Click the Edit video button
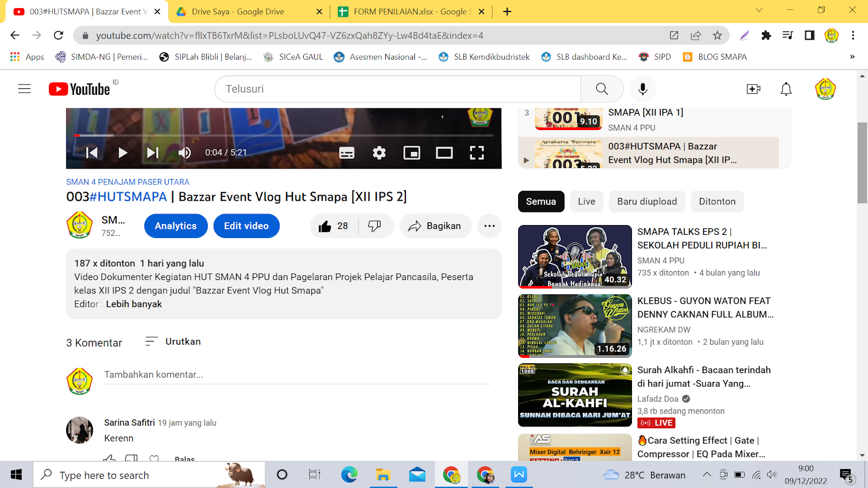This screenshot has height=488, width=868. click(x=246, y=226)
